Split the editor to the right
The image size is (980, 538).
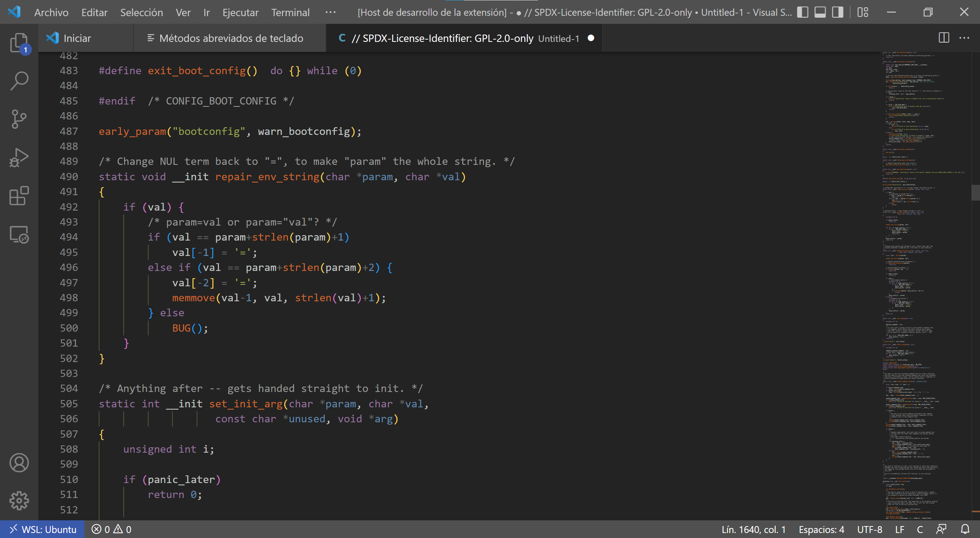click(944, 38)
